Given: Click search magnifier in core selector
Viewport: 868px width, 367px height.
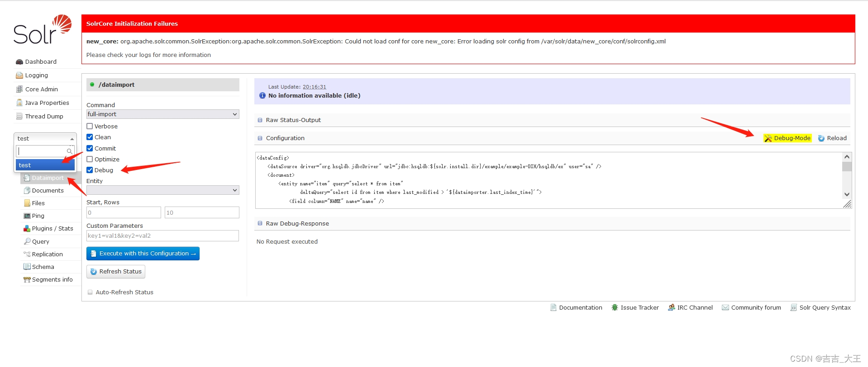Looking at the screenshot, I should click(x=69, y=151).
